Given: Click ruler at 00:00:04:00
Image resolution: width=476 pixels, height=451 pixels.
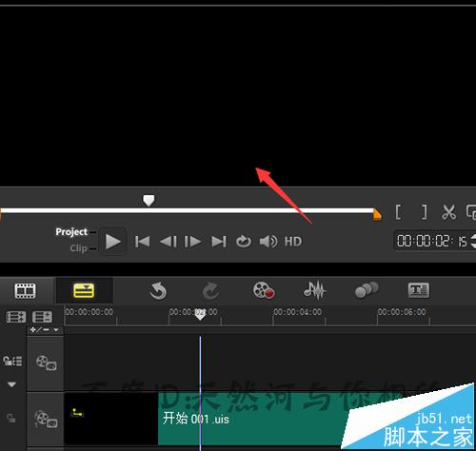Looking at the screenshot, I should (x=298, y=312).
